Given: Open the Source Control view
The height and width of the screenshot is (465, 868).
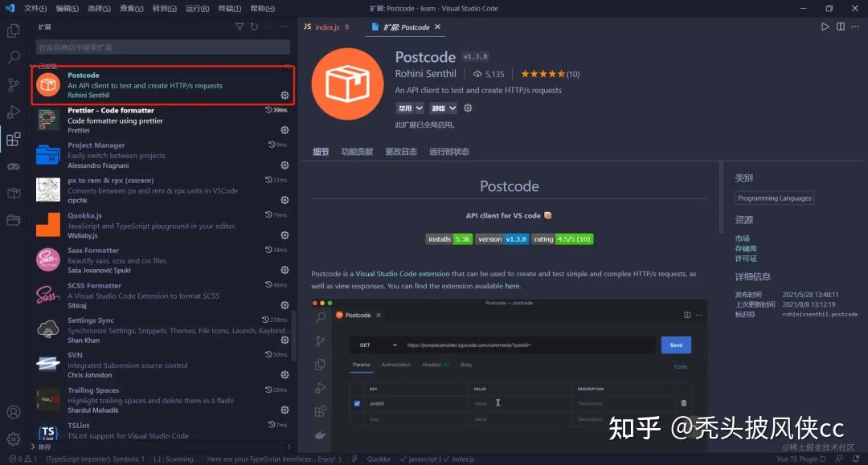Looking at the screenshot, I should [14, 84].
